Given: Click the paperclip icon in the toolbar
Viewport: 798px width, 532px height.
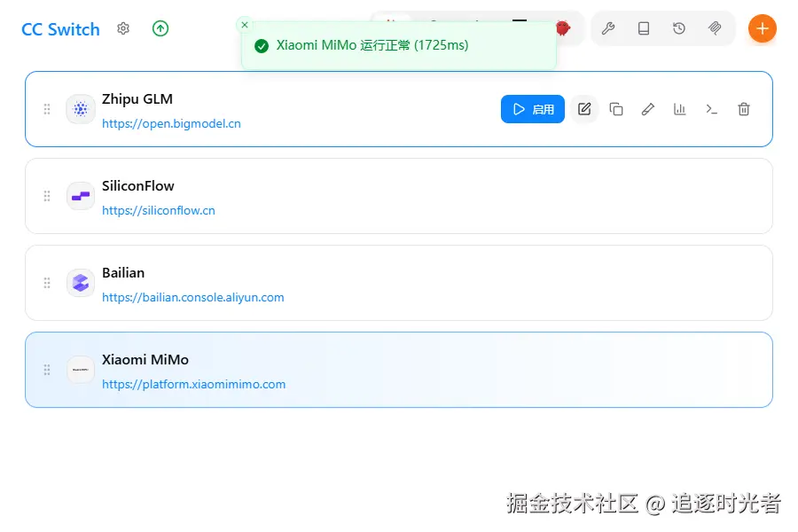Looking at the screenshot, I should 715,28.
